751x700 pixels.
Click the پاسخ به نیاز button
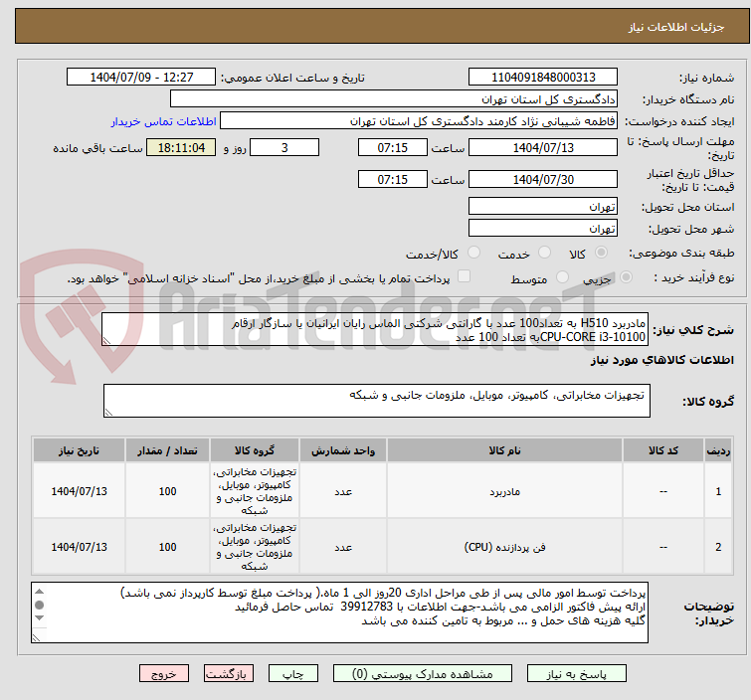[x=577, y=674]
